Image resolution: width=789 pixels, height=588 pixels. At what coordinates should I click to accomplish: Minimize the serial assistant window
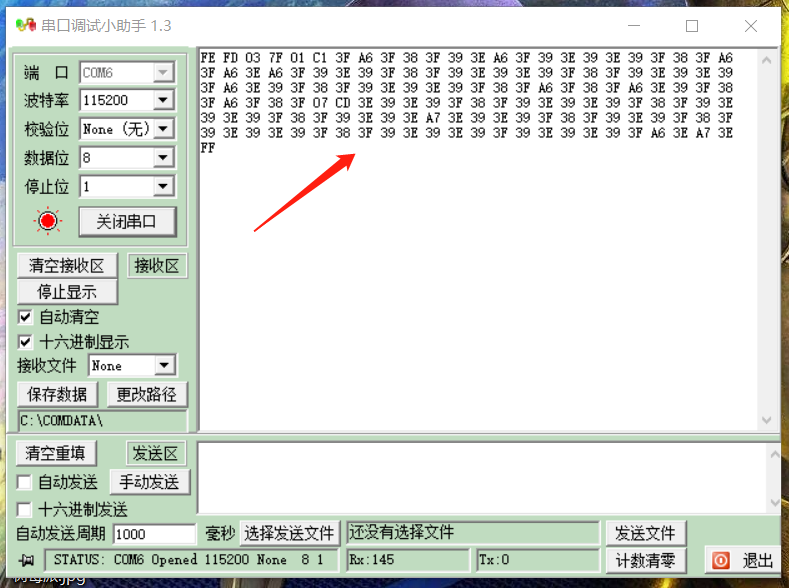(634, 26)
